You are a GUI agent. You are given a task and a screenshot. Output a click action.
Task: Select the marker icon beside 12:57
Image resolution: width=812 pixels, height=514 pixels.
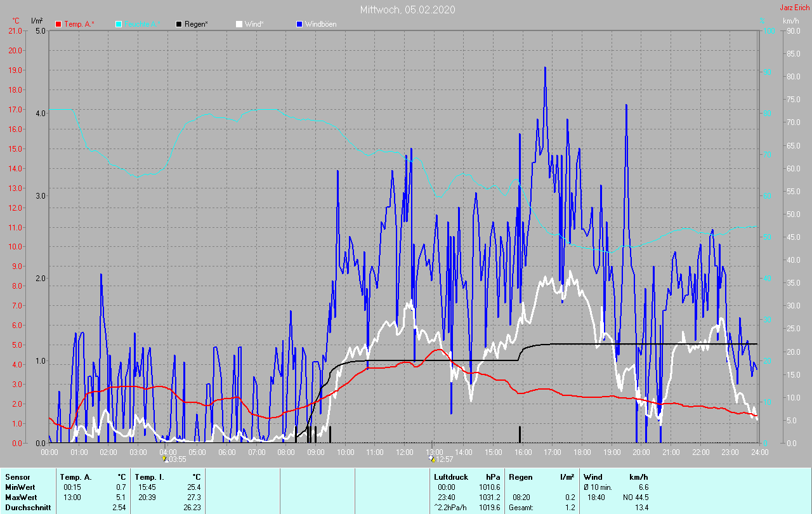(433, 459)
